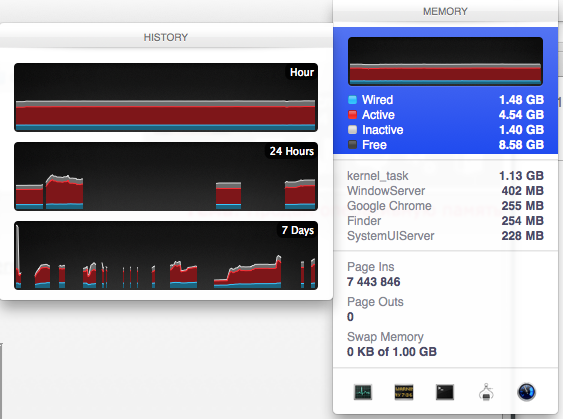This screenshot has height=419, width=563.
Task: Select the 24 Hours history graph
Action: click(166, 176)
